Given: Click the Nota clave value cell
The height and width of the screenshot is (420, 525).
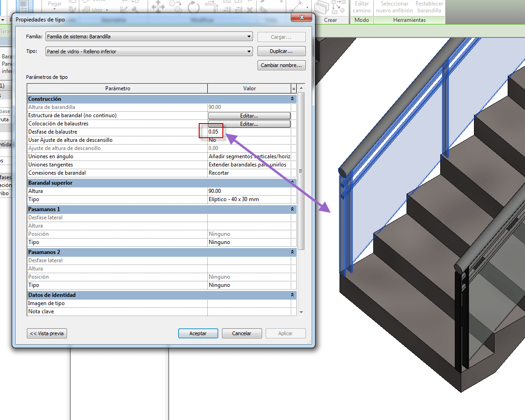Looking at the screenshot, I should click(x=249, y=311).
